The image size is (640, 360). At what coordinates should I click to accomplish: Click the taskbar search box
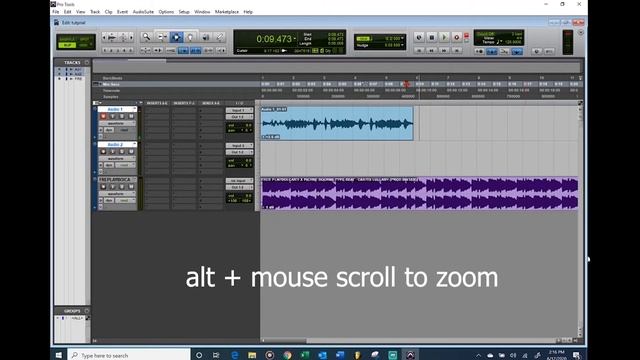129,355
